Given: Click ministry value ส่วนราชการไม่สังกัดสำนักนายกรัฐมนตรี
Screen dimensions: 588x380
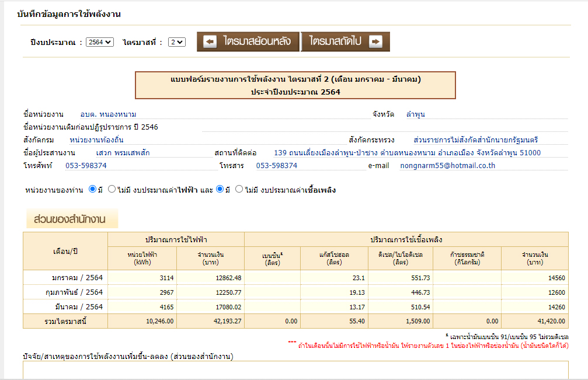Looking at the screenshot, I should pyautogui.click(x=476, y=140).
